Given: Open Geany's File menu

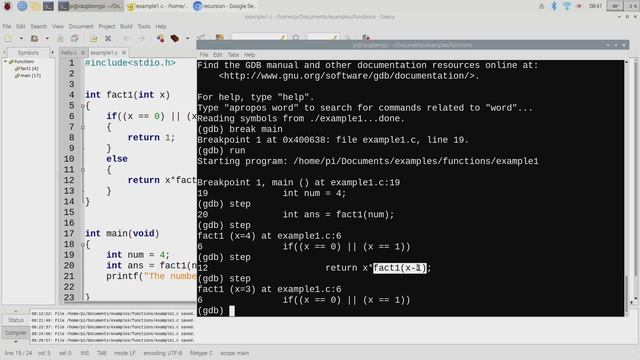Looking at the screenshot, I should click(7, 26).
